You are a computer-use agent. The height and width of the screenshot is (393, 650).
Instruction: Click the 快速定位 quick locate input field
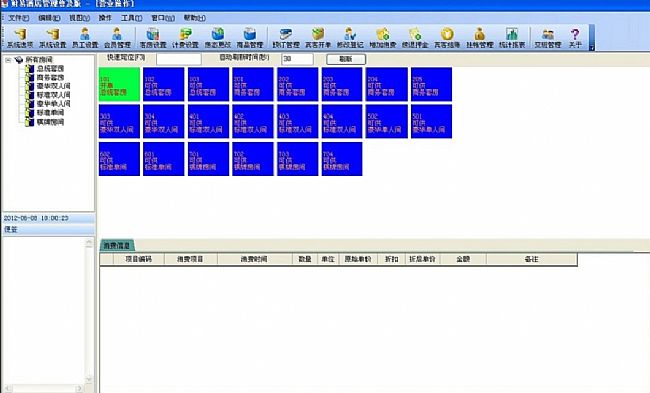coord(179,59)
